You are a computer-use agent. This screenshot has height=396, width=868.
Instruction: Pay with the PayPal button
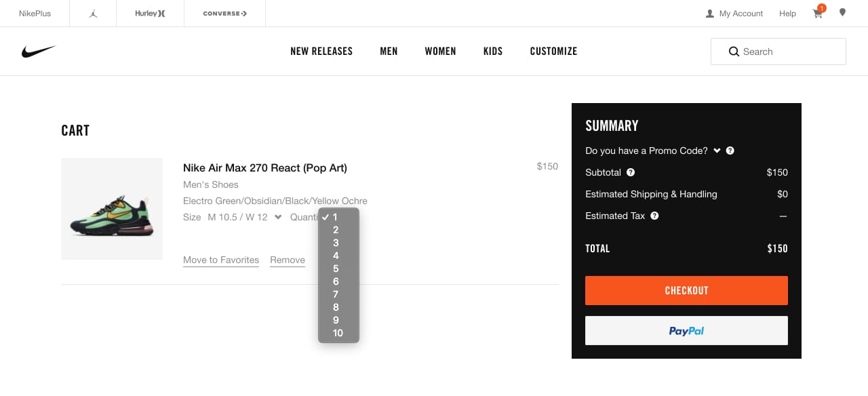pos(686,331)
